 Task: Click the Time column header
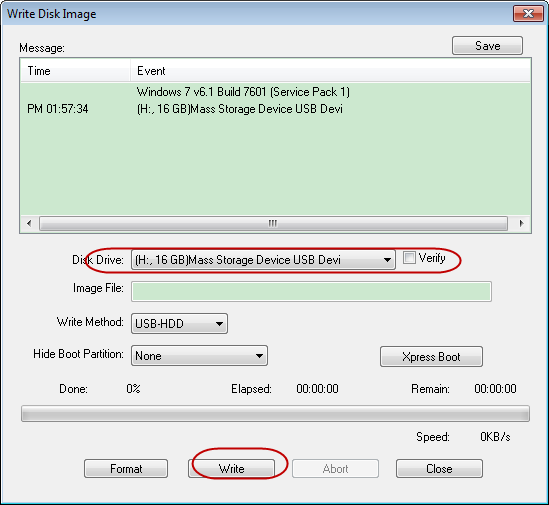click(x=75, y=71)
